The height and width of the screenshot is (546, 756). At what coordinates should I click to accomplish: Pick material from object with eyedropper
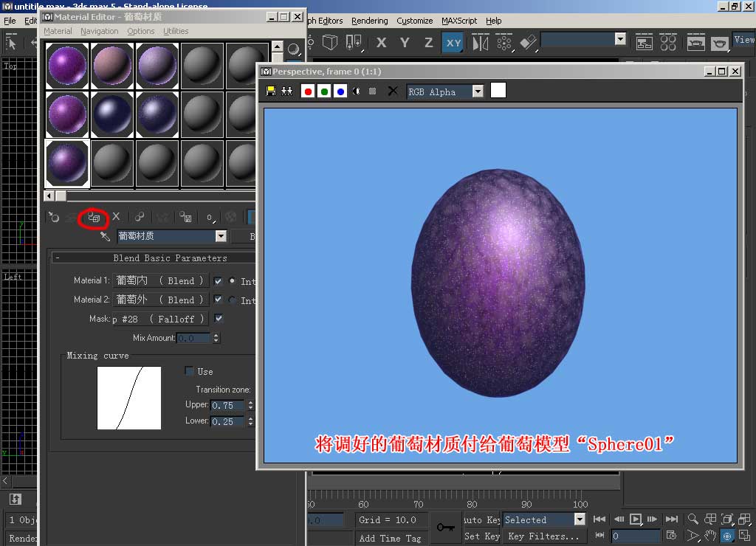pos(106,237)
